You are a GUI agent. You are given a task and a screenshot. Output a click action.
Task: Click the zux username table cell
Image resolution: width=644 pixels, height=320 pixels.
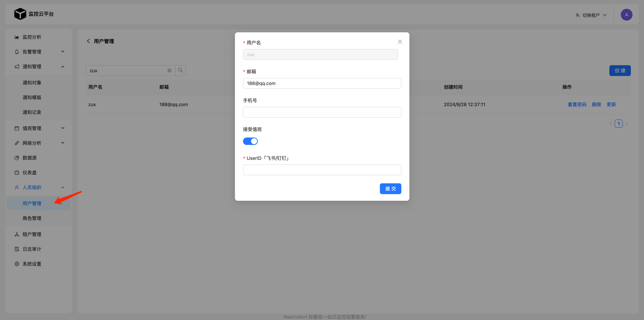(x=92, y=104)
